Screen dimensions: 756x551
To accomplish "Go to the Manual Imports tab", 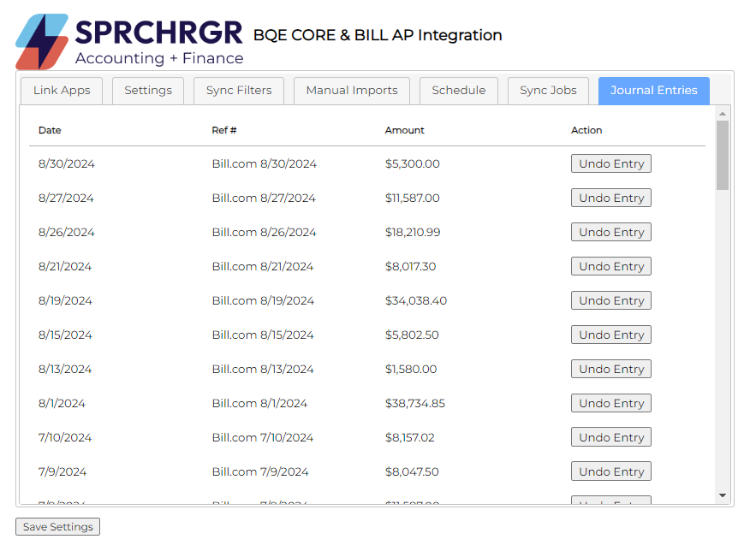I will point(352,91).
